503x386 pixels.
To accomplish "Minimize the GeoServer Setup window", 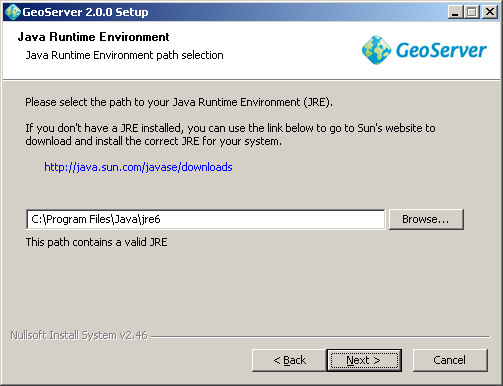I will pyautogui.click(x=455, y=12).
